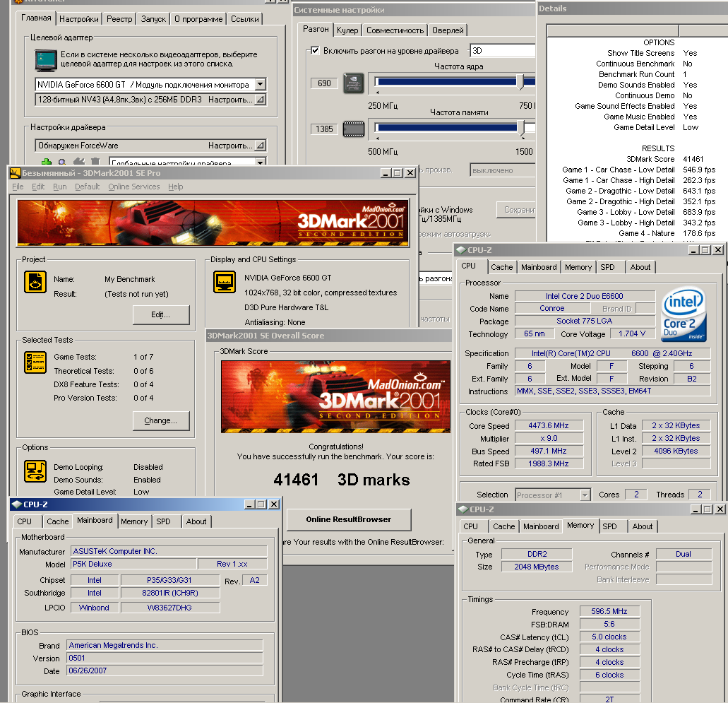Image resolution: width=728 pixels, height=703 pixels.
Task: Click the memory Frequency value 596.5 MHz
Action: point(609,611)
